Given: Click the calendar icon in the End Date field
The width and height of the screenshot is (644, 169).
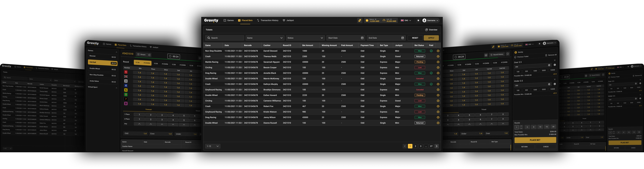Looking at the screenshot, I should click(402, 38).
